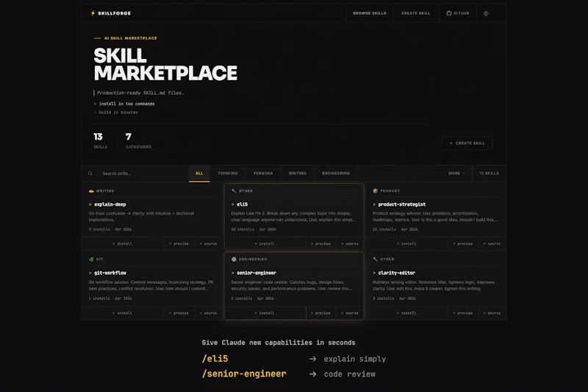Install the git-workflow skill
The width and height of the screenshot is (588, 392).
coord(122,313)
